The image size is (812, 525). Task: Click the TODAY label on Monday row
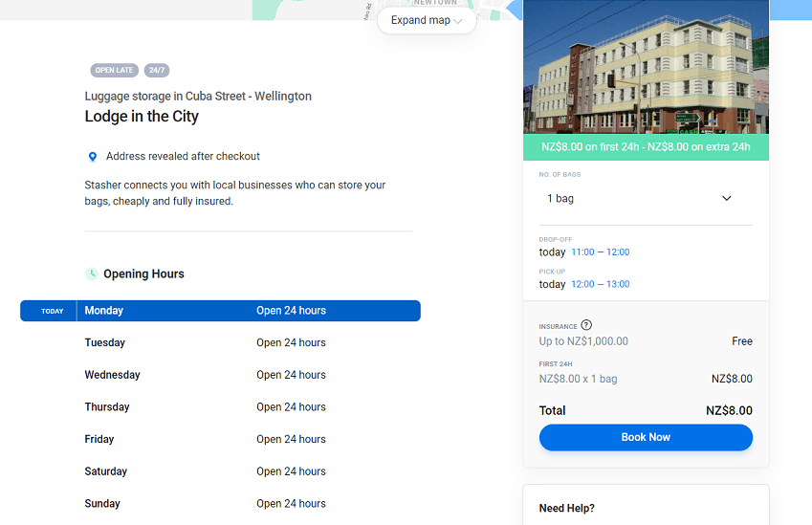point(52,311)
